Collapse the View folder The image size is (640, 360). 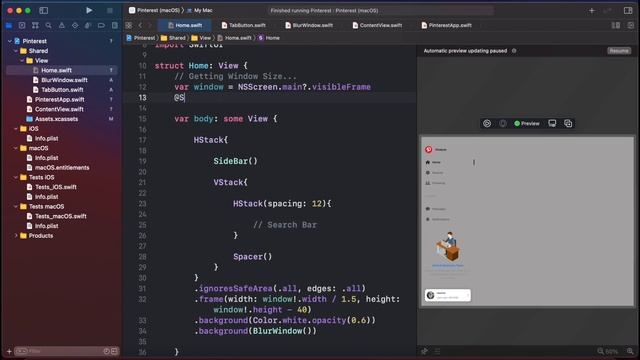point(22,60)
